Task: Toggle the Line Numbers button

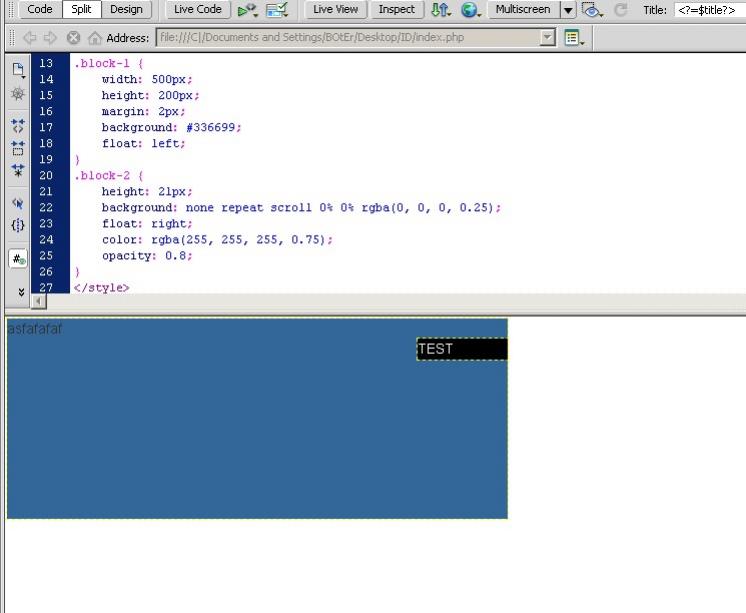Action: point(18,259)
